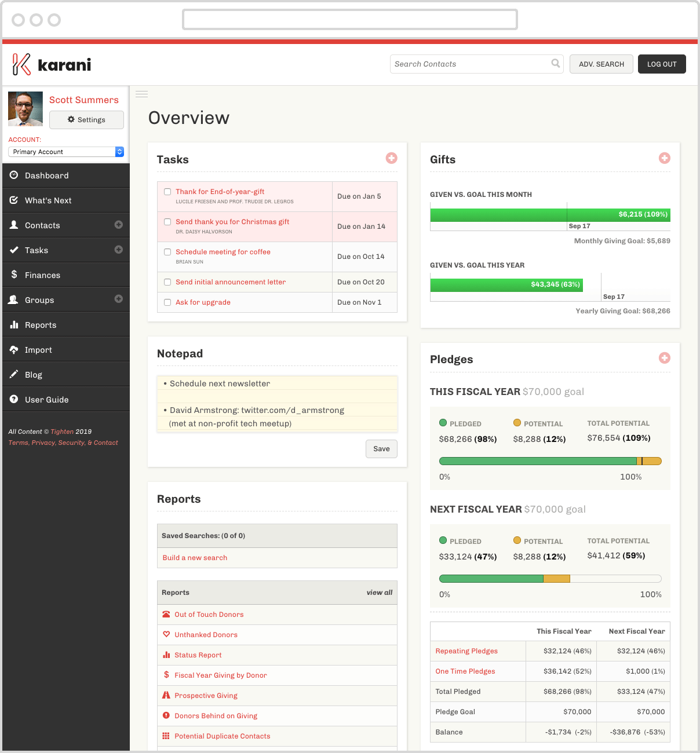700x753 pixels.
Task: Click the magnifier icon in the contacts search bar
Action: (555, 64)
